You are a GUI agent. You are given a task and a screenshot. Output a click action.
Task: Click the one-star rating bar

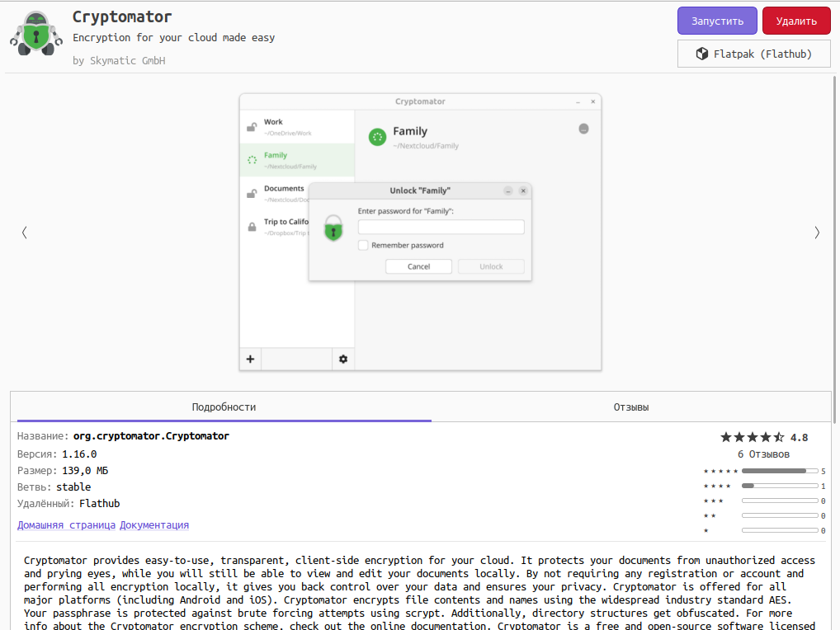click(780, 530)
